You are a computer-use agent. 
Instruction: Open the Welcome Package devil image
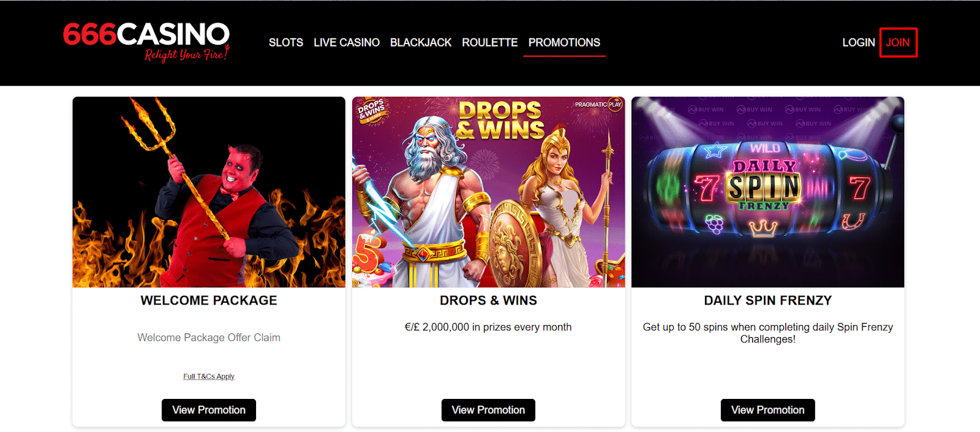[209, 192]
